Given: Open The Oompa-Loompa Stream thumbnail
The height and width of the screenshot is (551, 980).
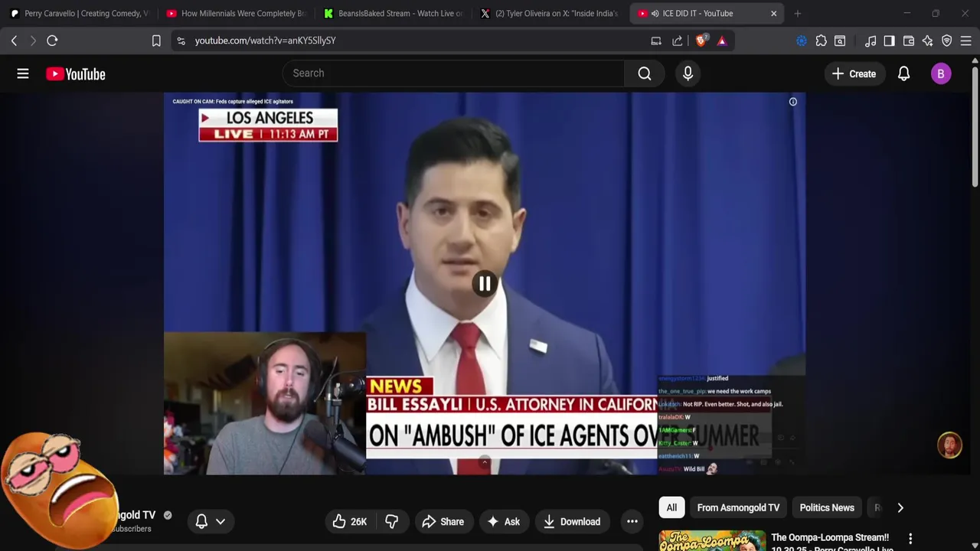Looking at the screenshot, I should (712, 541).
